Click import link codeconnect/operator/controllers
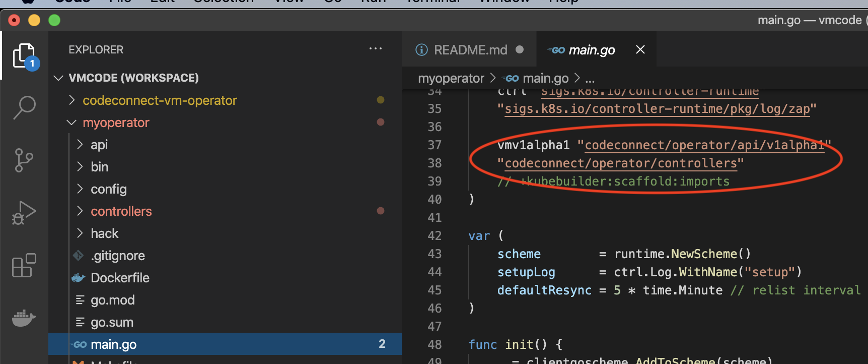 (x=621, y=163)
